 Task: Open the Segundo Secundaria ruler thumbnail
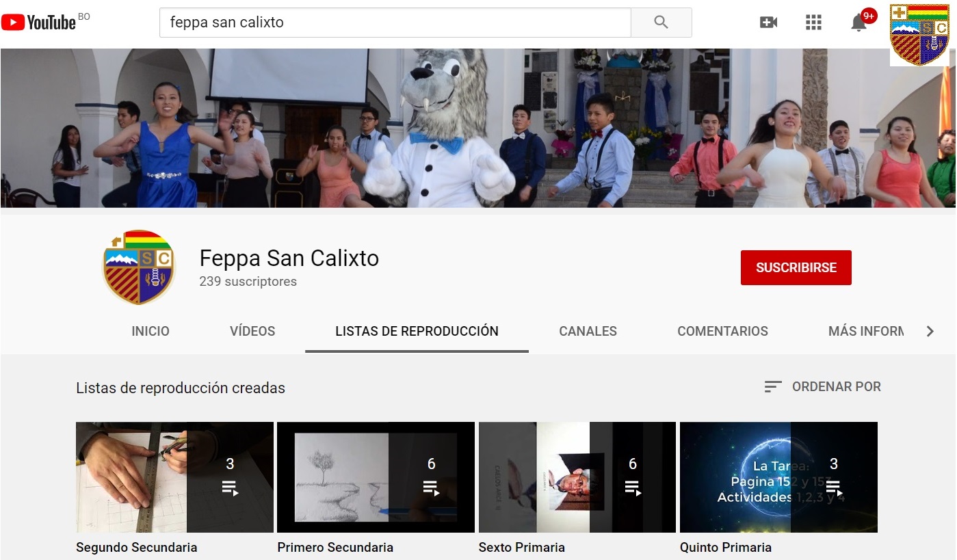174,477
